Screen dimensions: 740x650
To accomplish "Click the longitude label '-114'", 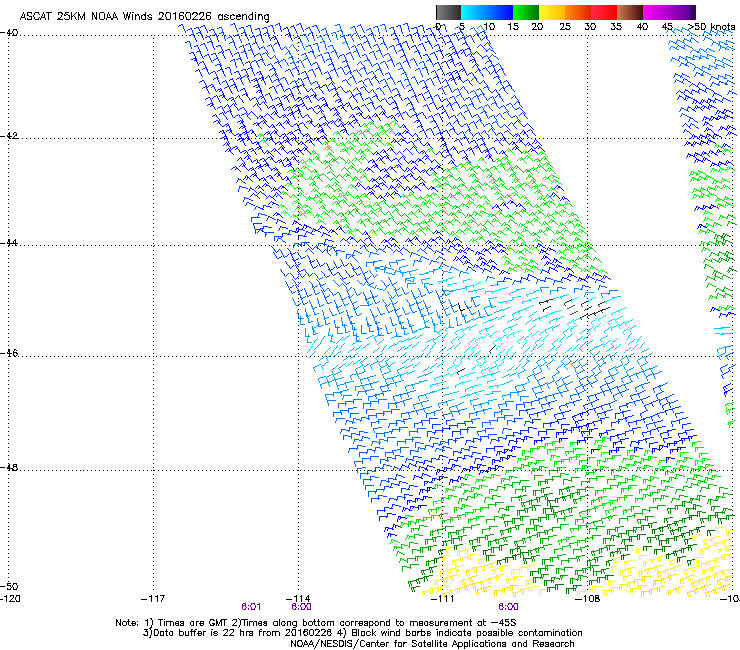I will pyautogui.click(x=298, y=599).
